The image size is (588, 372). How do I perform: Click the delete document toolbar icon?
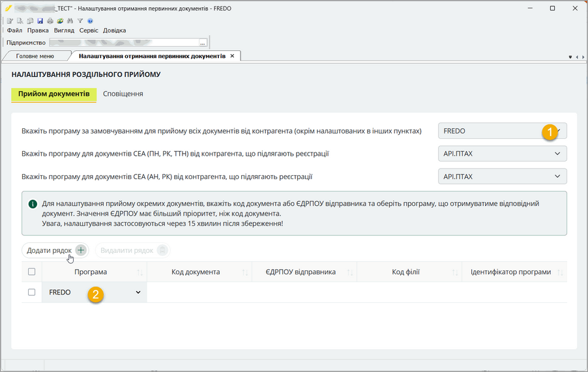coord(20,21)
